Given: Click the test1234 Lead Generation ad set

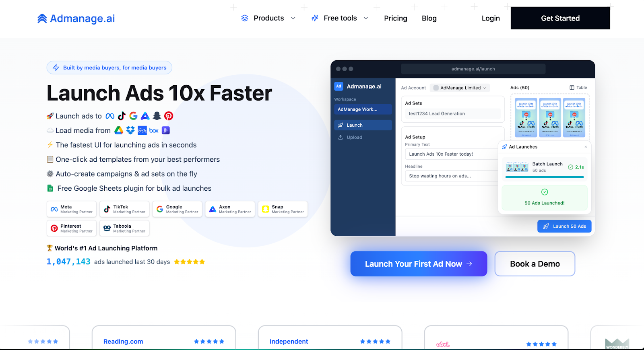Looking at the screenshot, I should tap(453, 113).
